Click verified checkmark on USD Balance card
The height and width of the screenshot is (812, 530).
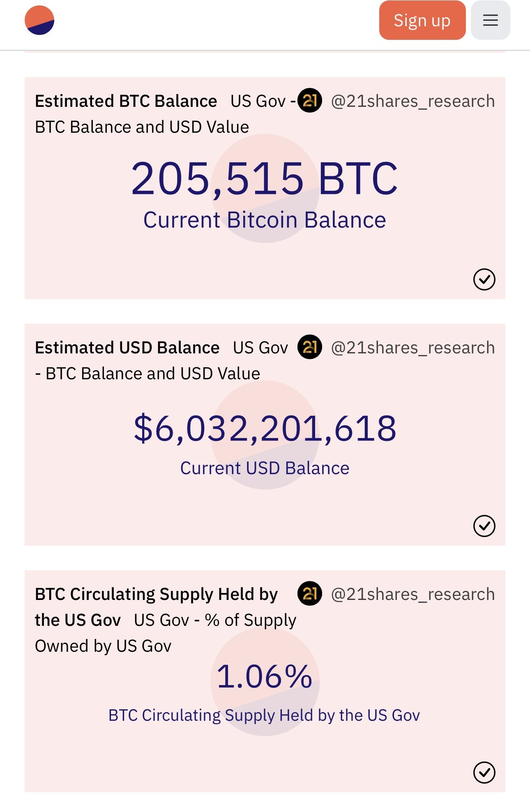(x=484, y=526)
